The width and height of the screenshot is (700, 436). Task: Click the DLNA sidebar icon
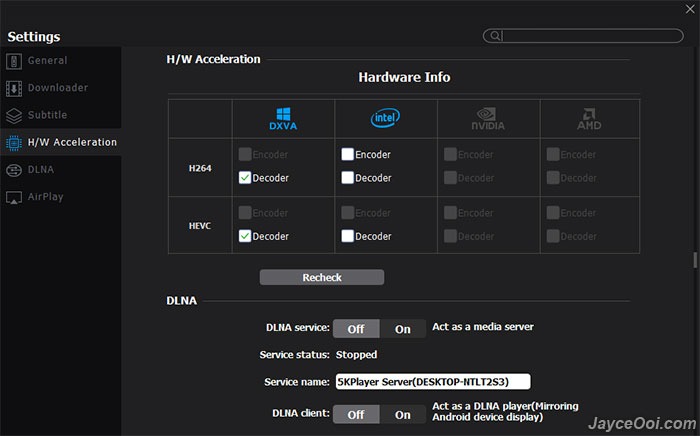click(14, 170)
